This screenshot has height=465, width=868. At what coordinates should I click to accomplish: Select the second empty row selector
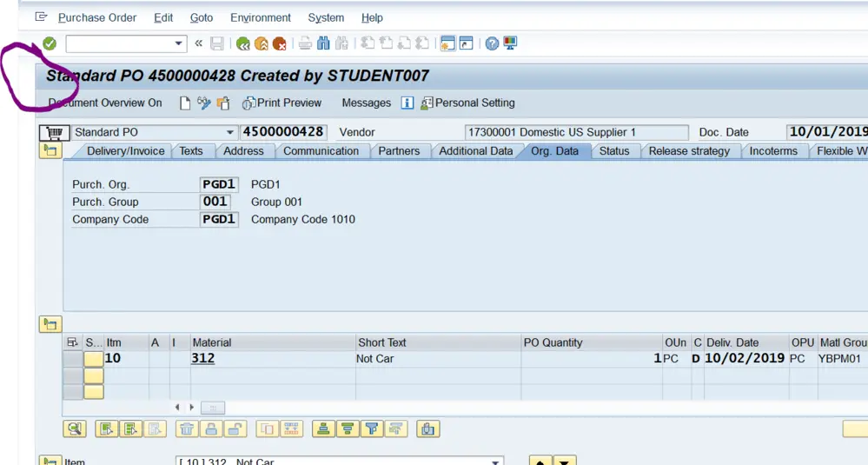coord(72,375)
